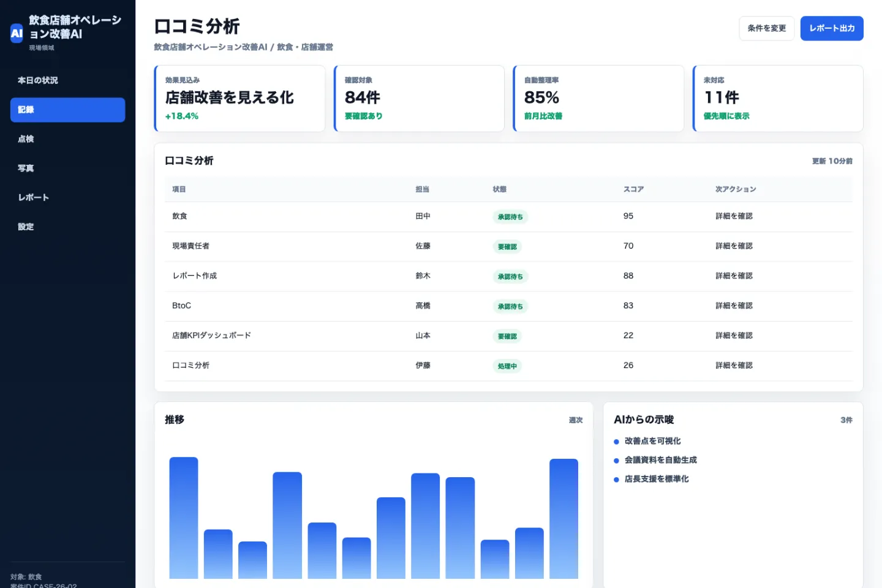The image size is (882, 588).
Task: Click 詳細を確認 for the 飲食 row
Action: (x=734, y=216)
